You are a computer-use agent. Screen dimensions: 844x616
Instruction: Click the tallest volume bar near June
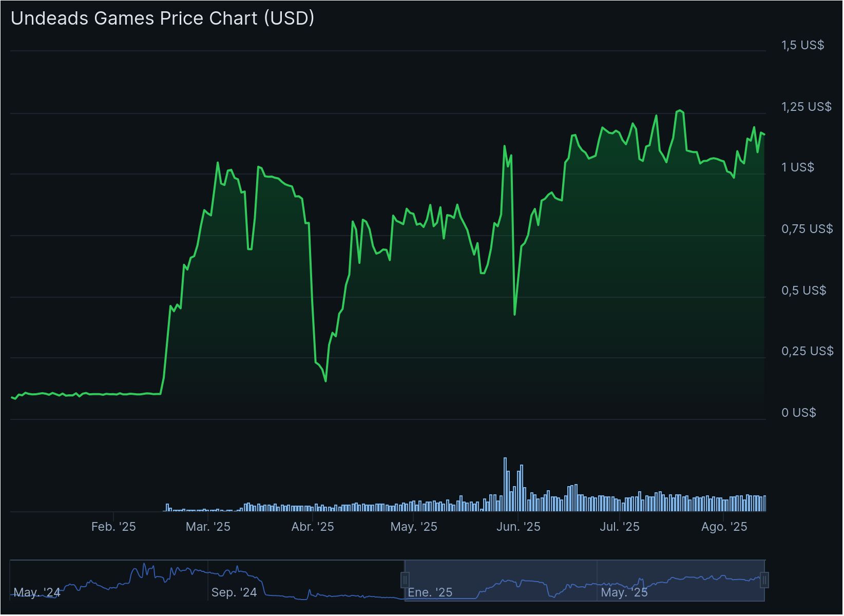(x=505, y=484)
